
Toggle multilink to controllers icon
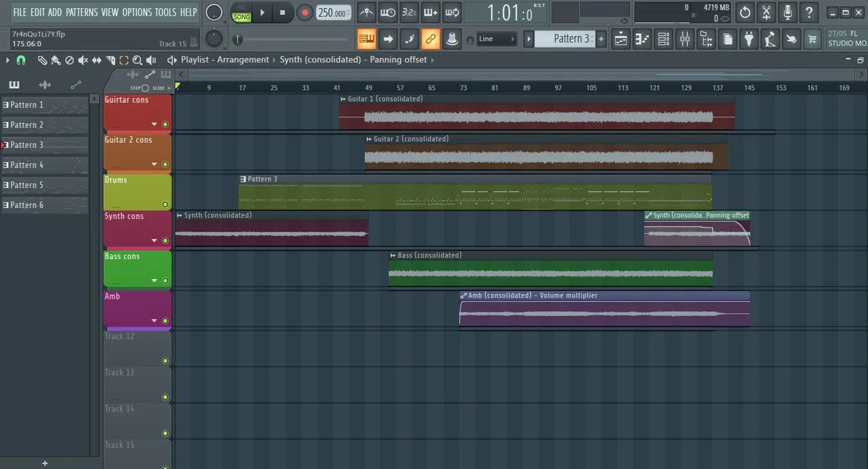[431, 39]
